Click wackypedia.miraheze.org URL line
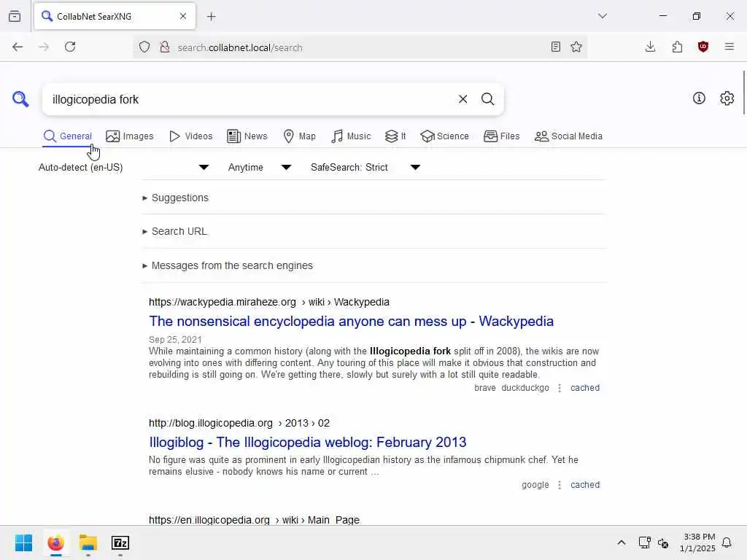This screenshot has height=560, width=747. click(269, 302)
